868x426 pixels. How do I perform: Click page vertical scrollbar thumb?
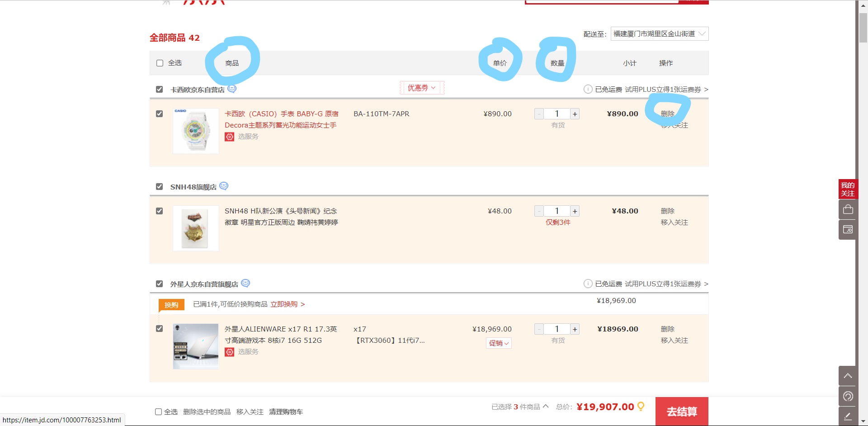pyautogui.click(x=863, y=28)
